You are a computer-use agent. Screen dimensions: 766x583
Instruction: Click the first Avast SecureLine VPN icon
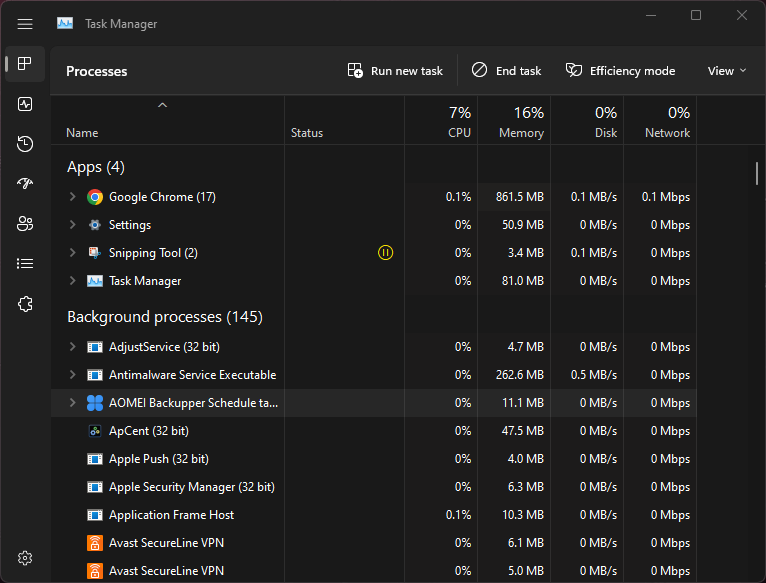[95, 543]
